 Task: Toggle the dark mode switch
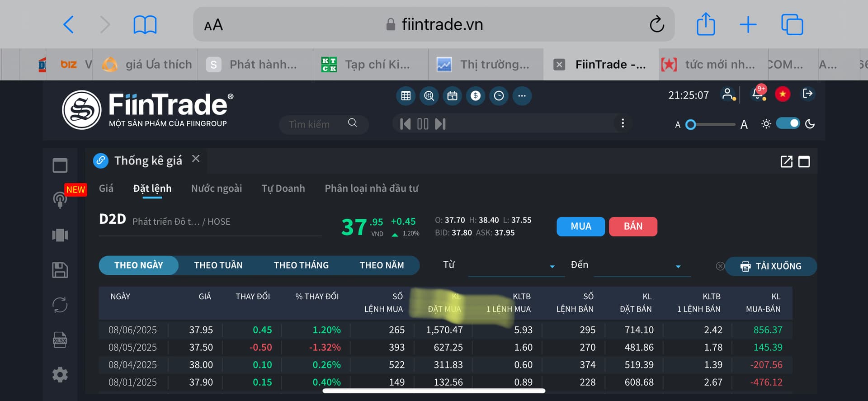[788, 123]
